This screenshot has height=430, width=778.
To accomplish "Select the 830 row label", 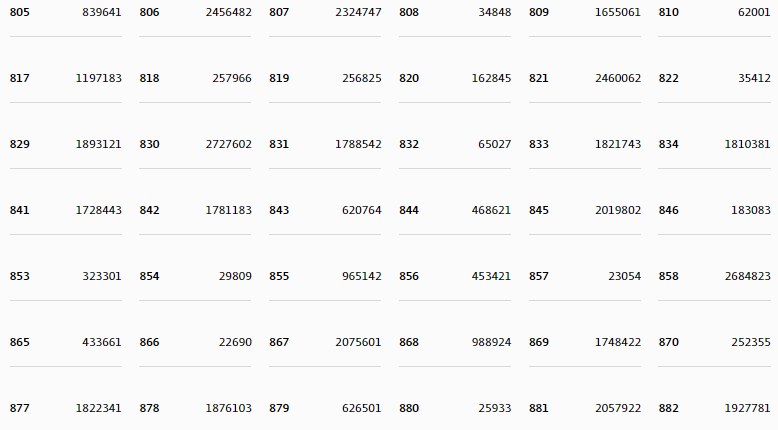I will pyautogui.click(x=149, y=144).
